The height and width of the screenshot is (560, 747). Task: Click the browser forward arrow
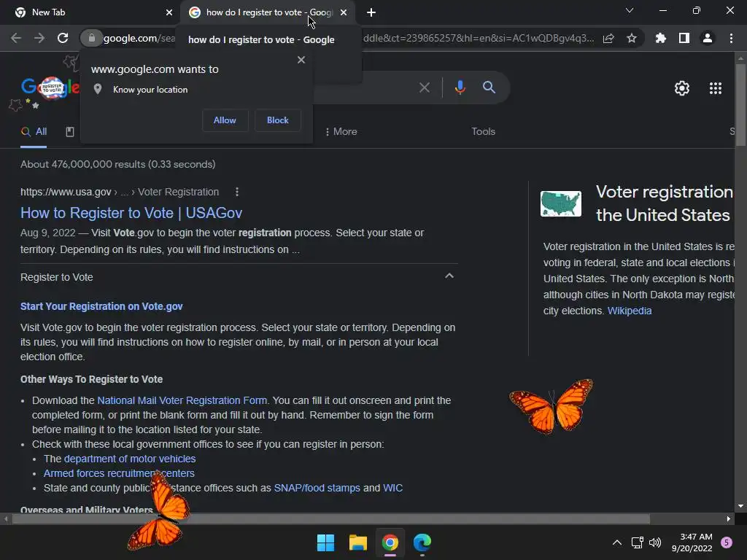tap(39, 38)
